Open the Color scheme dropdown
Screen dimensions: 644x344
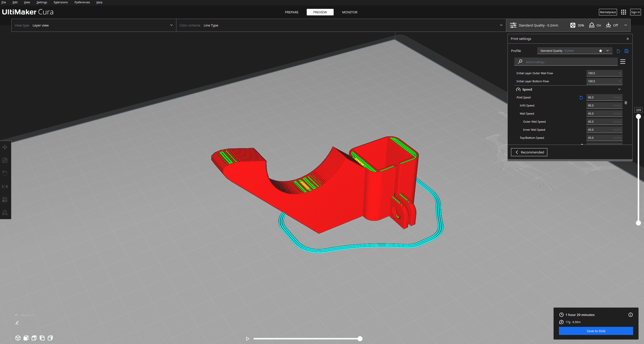[x=341, y=25]
